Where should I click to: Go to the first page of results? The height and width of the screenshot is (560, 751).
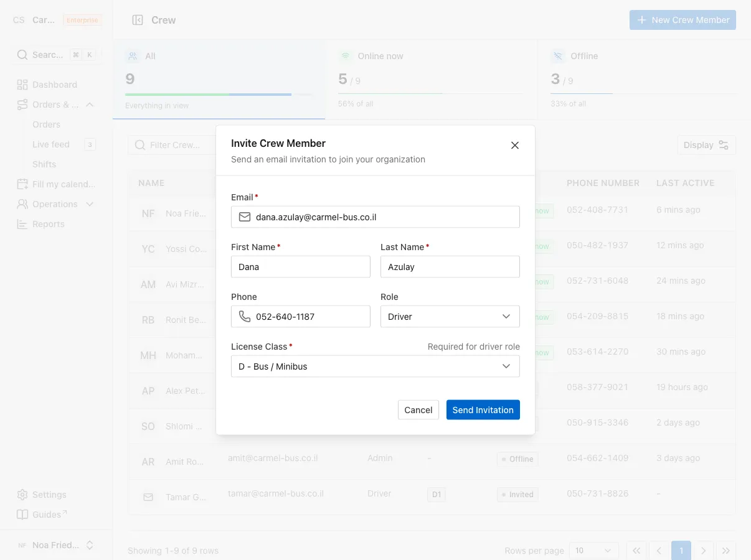click(x=636, y=551)
